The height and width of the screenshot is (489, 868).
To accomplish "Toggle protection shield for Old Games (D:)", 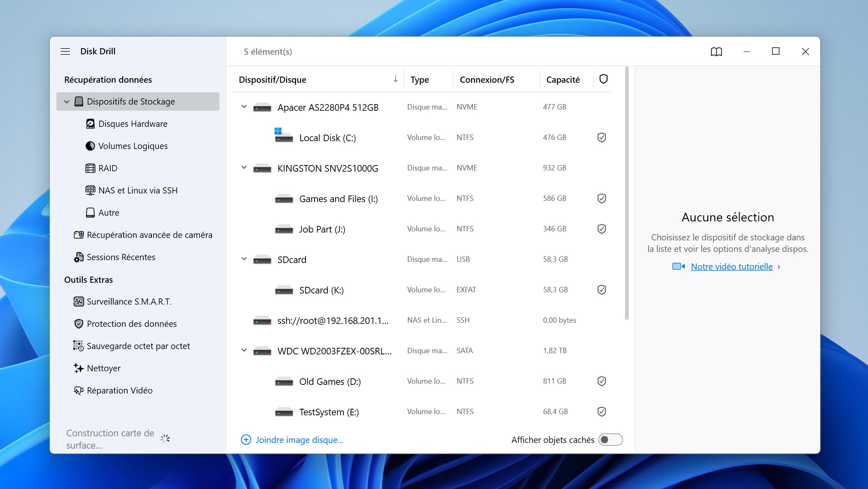I will pyautogui.click(x=602, y=381).
